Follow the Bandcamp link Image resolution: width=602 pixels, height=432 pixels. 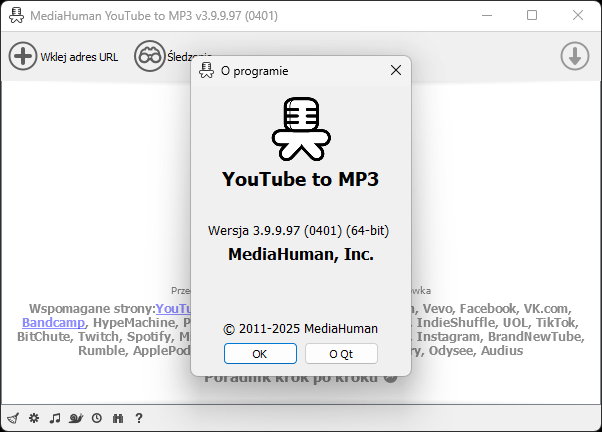pos(53,323)
